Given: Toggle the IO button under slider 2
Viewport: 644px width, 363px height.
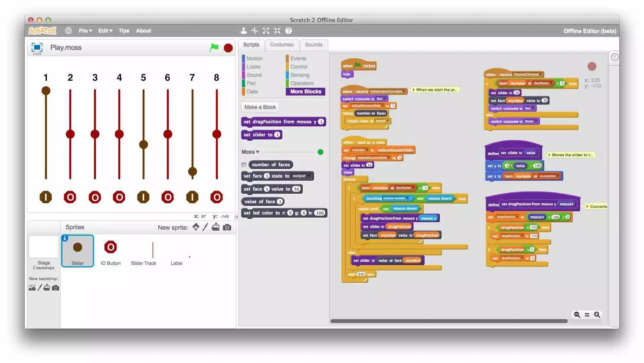Looking at the screenshot, I should pos(70,197).
